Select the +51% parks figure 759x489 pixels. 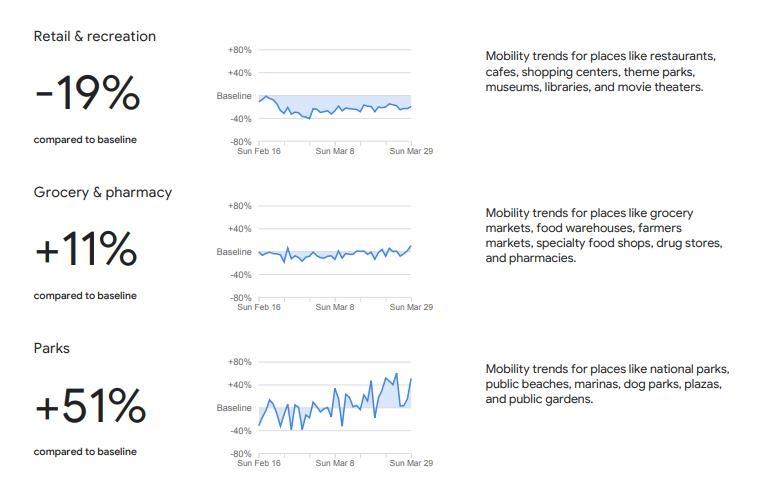(x=90, y=406)
